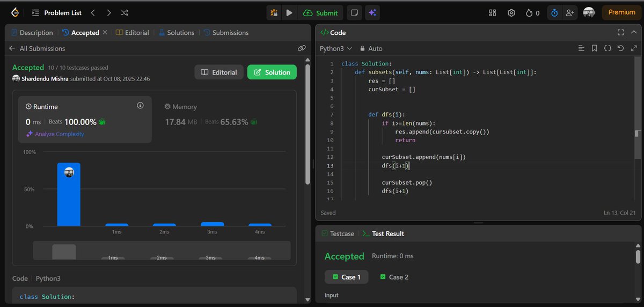
Task: Select Case 2 result
Action: 394,277
